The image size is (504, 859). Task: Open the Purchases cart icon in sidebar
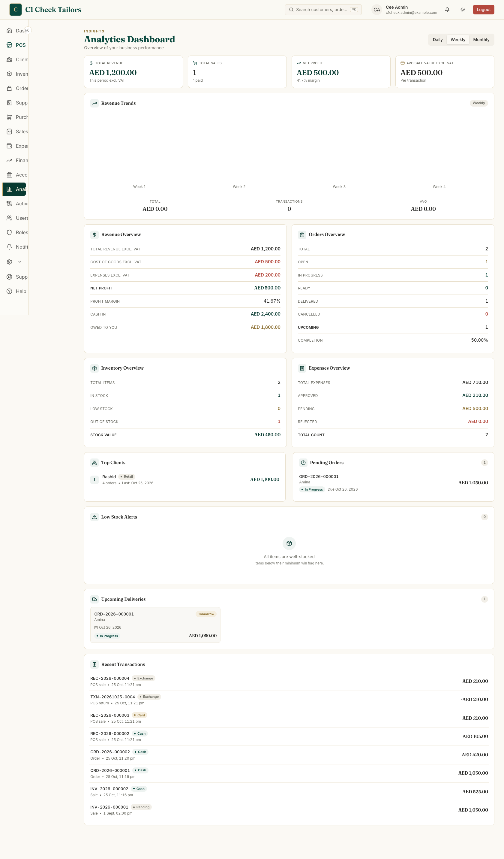pyautogui.click(x=9, y=117)
